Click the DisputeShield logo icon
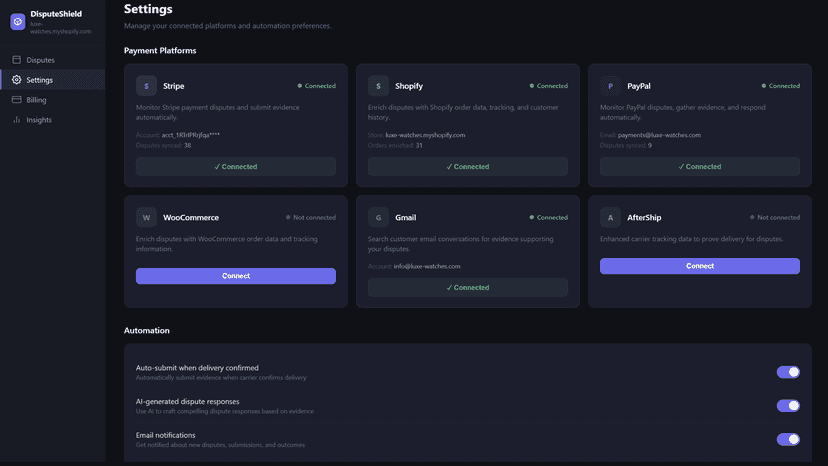Screen dimensions: 828x466 pyautogui.click(x=17, y=22)
